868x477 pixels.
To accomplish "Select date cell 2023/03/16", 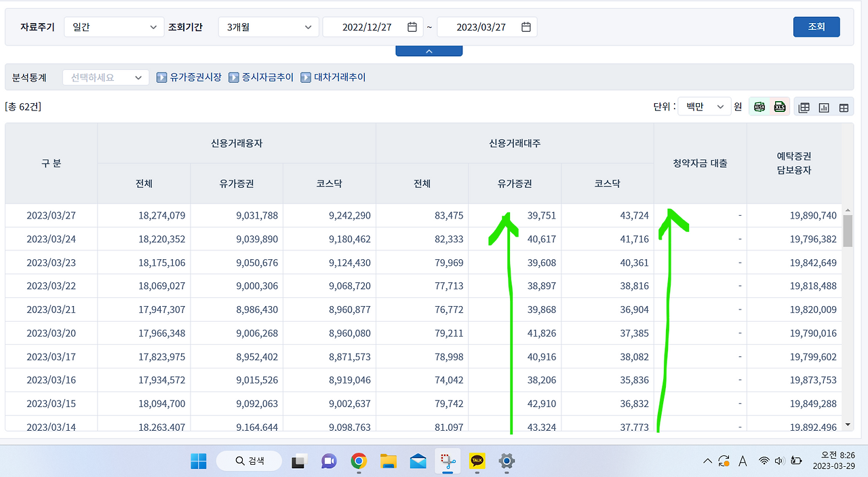I will (51, 380).
